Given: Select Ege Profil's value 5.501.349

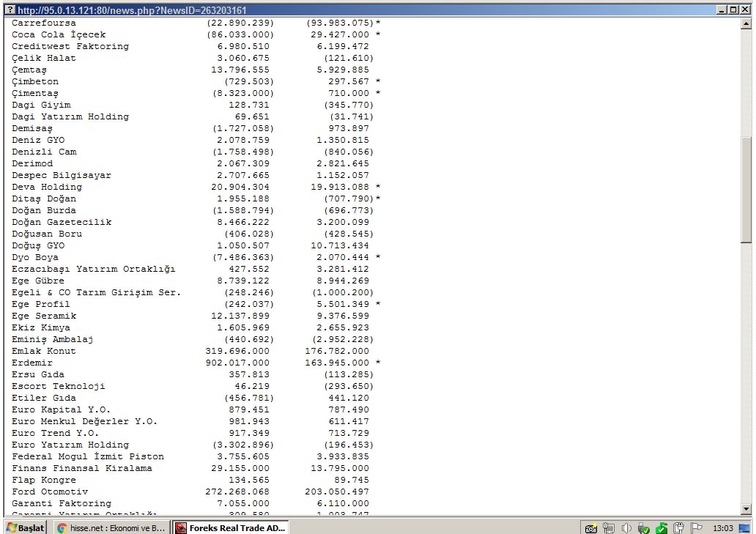Looking at the screenshot, I should click(x=343, y=304).
